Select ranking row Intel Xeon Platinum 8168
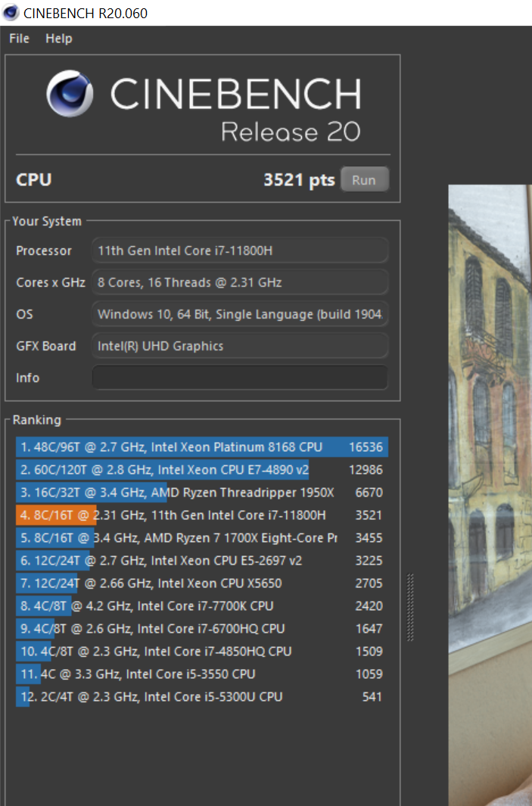Image resolution: width=532 pixels, height=806 pixels. 202,447
